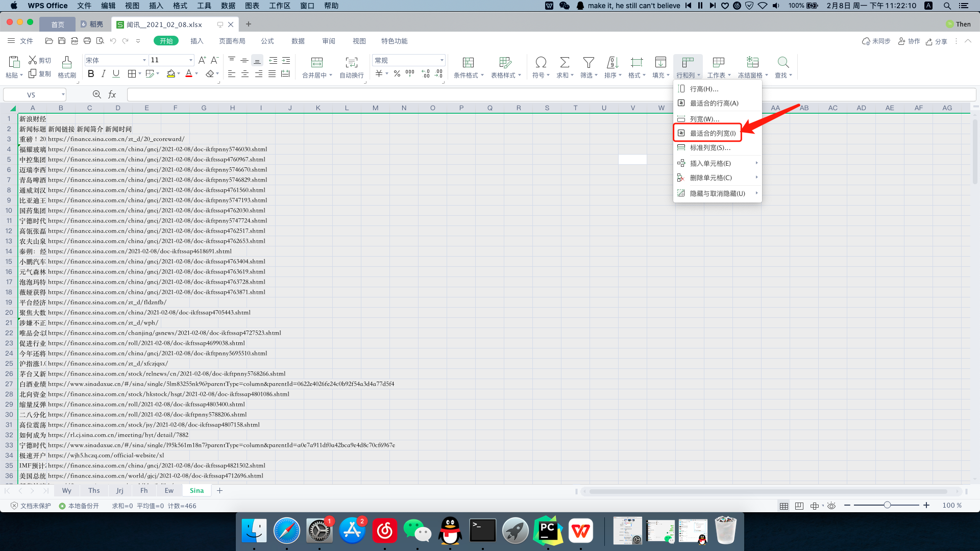
Task: Click the save icon in quick toolbar
Action: [x=62, y=41]
